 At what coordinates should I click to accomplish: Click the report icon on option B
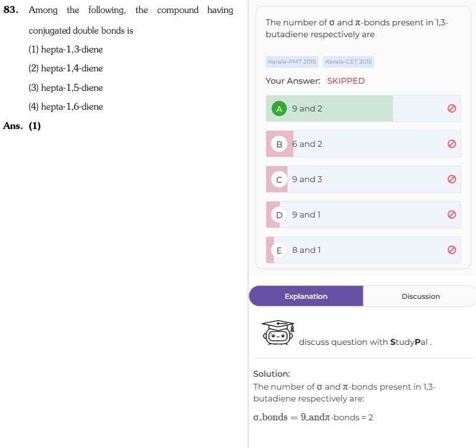point(451,144)
